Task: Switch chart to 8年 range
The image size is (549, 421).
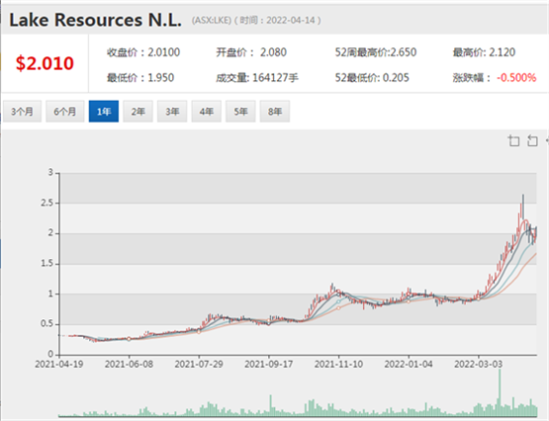Action: tap(275, 111)
